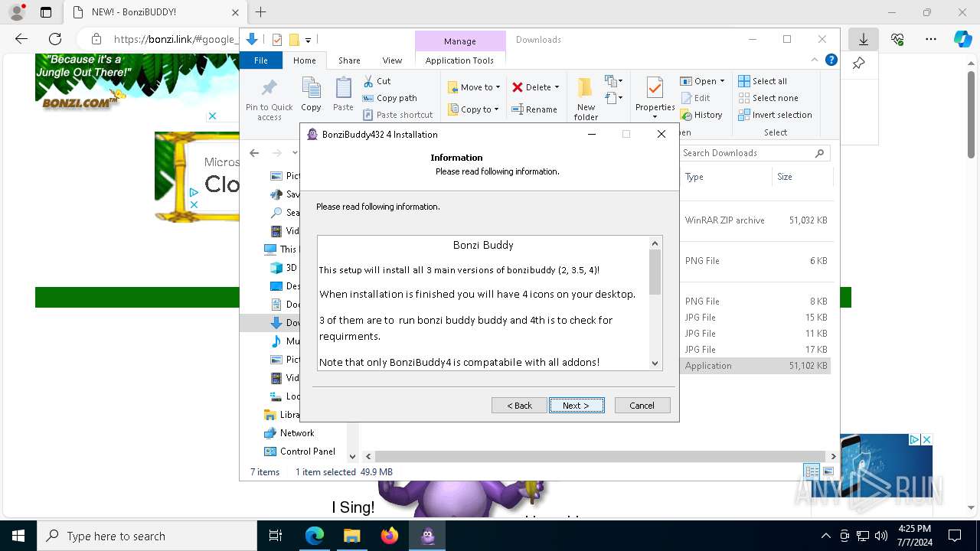980x551 pixels.
Task: Switch to the Share ribbon tab
Action: click(349, 60)
